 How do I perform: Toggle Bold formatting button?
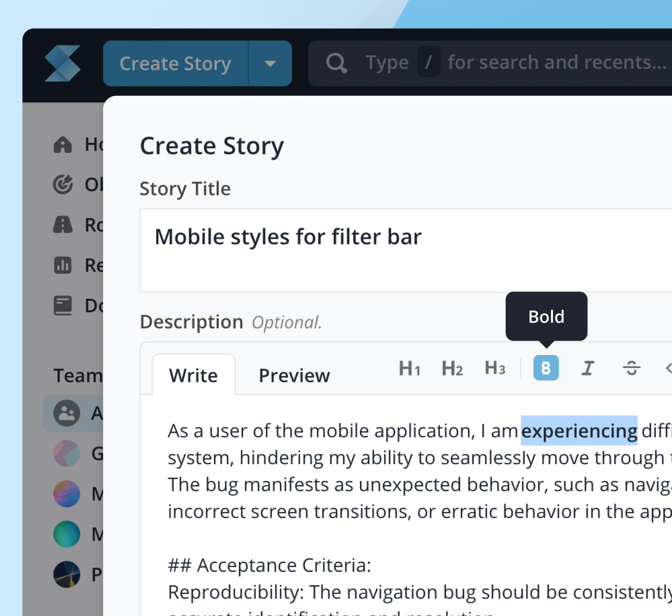(x=546, y=368)
